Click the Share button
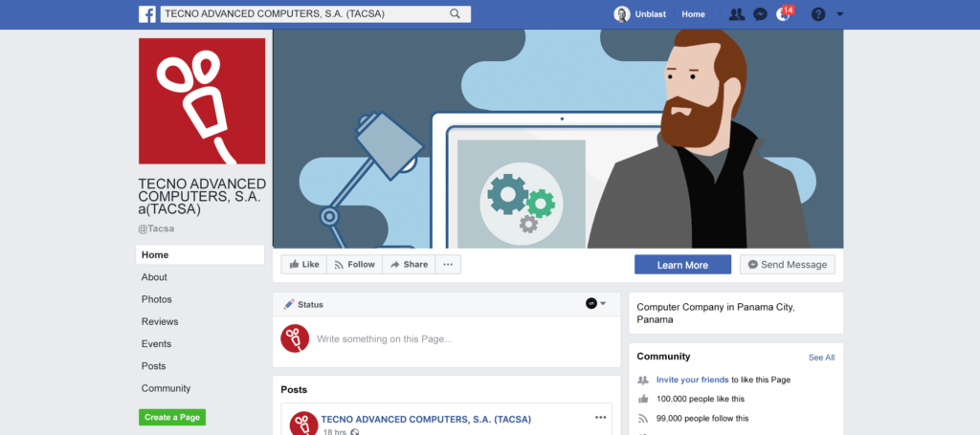This screenshot has width=980, height=435. 409,265
